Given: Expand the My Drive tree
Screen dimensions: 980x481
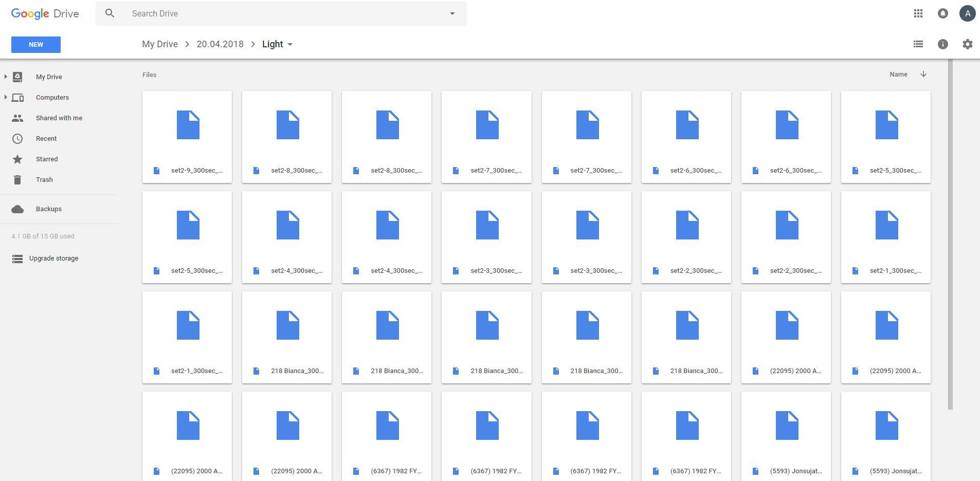Looking at the screenshot, I should pos(6,77).
